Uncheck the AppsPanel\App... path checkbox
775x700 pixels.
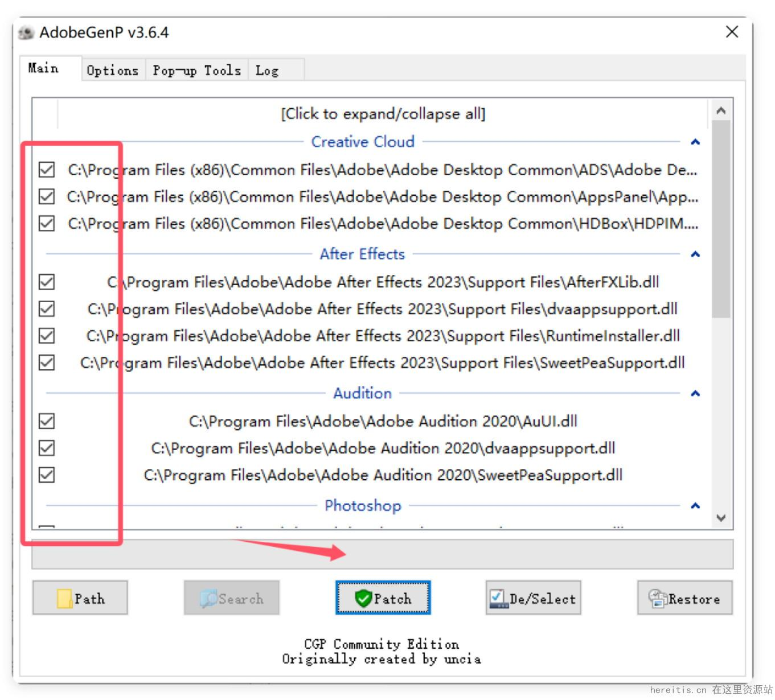(x=47, y=196)
